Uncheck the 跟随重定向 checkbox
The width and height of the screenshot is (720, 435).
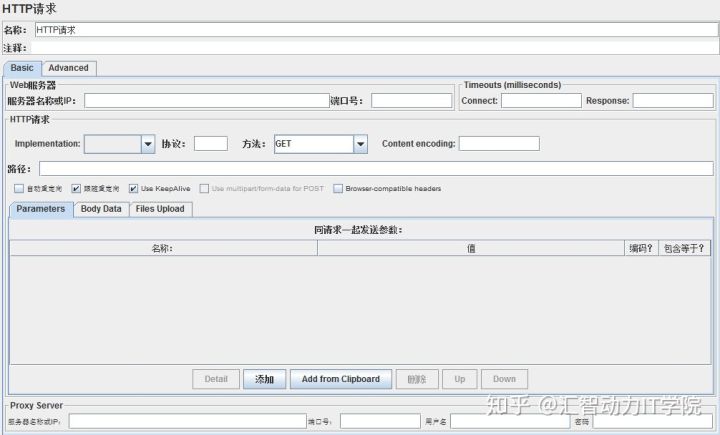tap(76, 188)
